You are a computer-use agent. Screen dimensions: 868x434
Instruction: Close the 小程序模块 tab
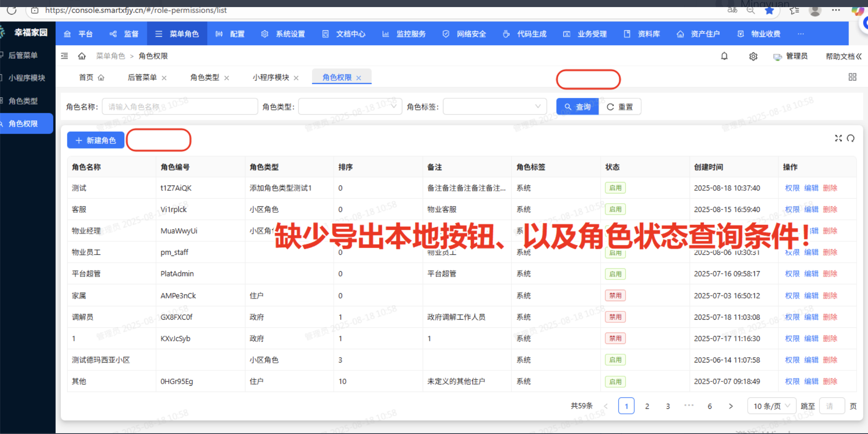pos(296,78)
